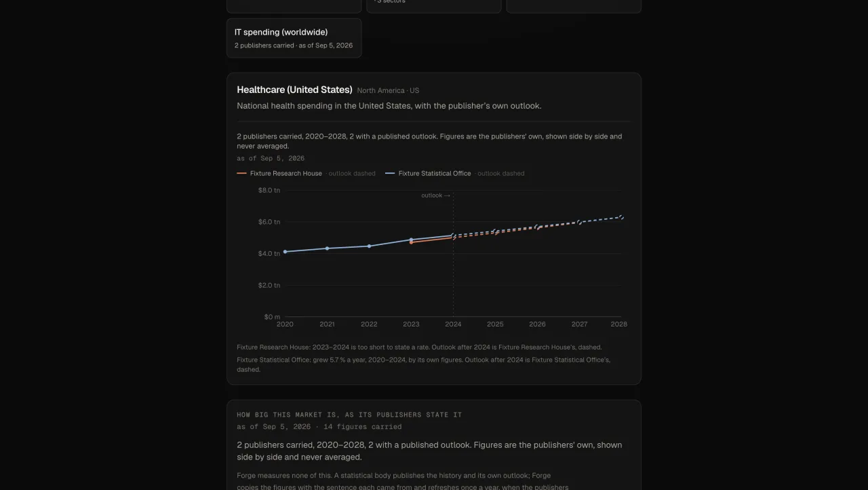Viewport: 868px width, 490px height.
Task: Click the orange 2023 data point
Action: pyautogui.click(x=411, y=242)
